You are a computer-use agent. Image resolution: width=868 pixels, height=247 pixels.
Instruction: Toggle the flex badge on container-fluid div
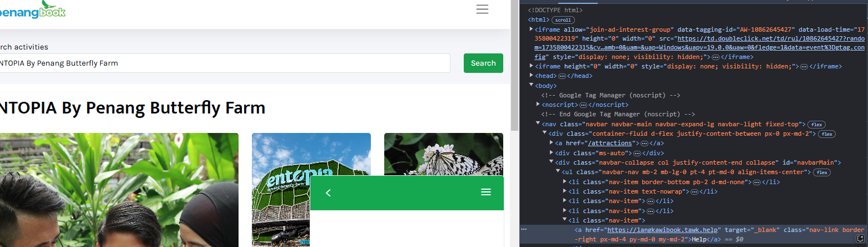[827, 134]
